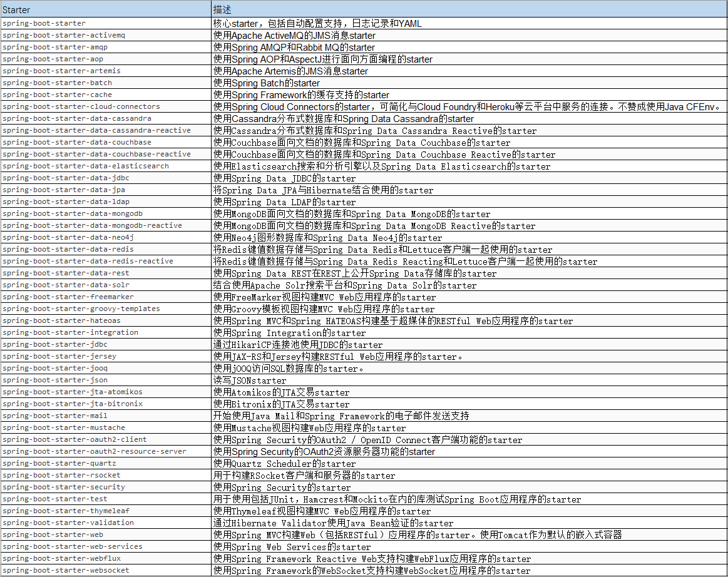Click the description '使用Mustache视图构建Web应用程序的starter'
Image resolution: width=728 pixels, height=577 pixels.
310,428
